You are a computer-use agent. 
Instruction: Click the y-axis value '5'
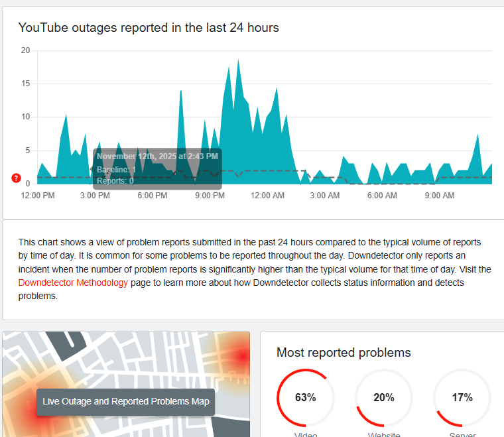tap(28, 151)
